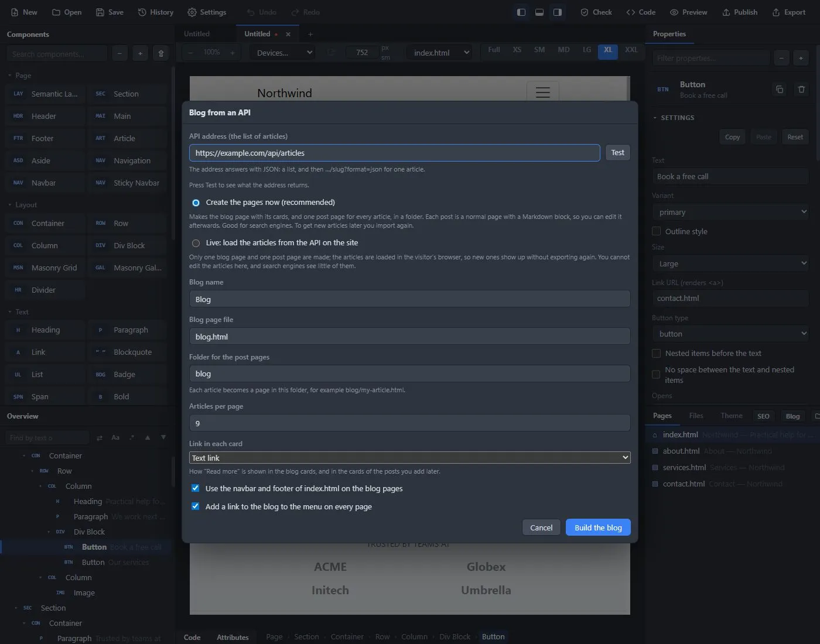Expand all properties with plus button

(801, 58)
